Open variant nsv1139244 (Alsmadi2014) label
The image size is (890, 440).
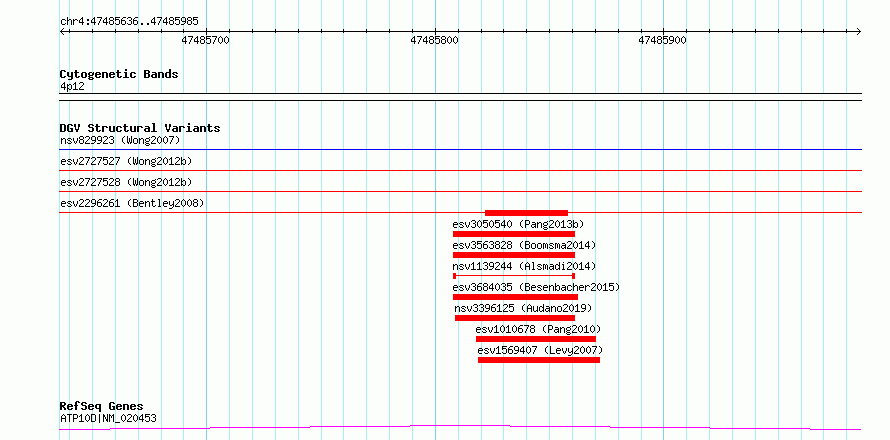(524, 266)
